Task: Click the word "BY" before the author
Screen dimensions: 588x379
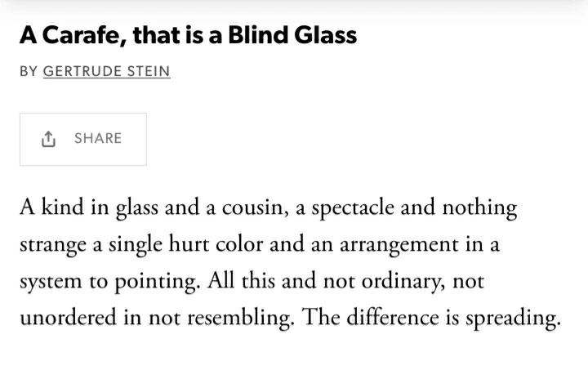Action: (x=29, y=71)
